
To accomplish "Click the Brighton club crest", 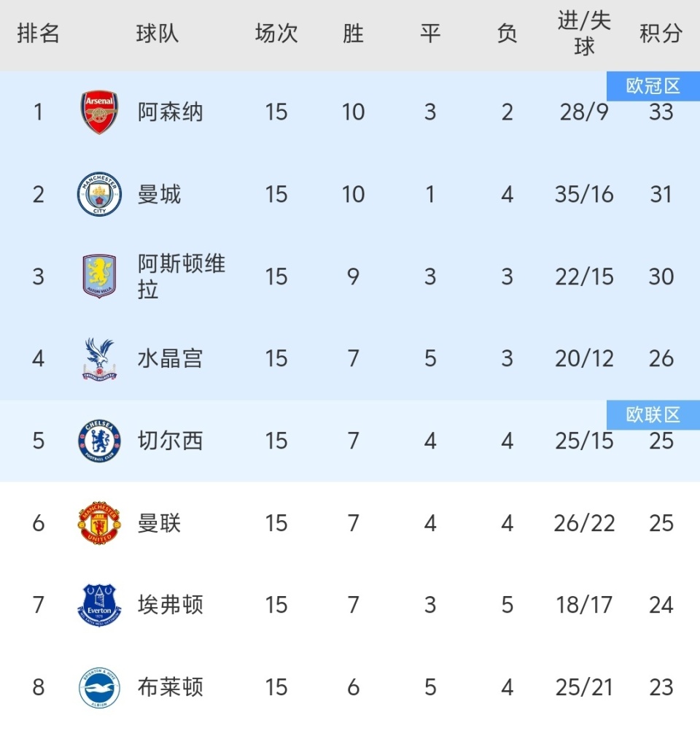I will [99, 687].
